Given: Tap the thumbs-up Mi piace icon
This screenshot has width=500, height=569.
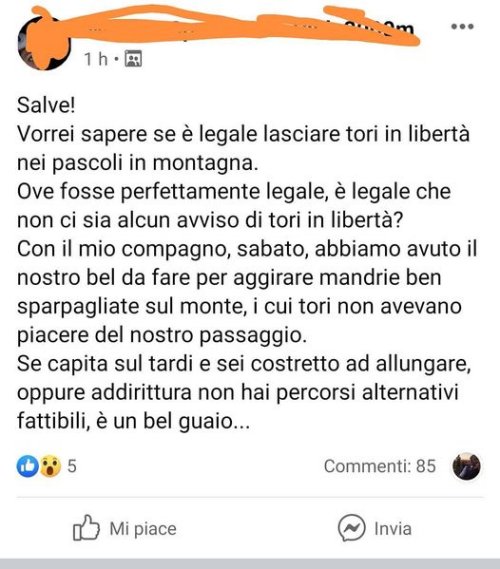Looking at the screenshot, I should point(86,528).
